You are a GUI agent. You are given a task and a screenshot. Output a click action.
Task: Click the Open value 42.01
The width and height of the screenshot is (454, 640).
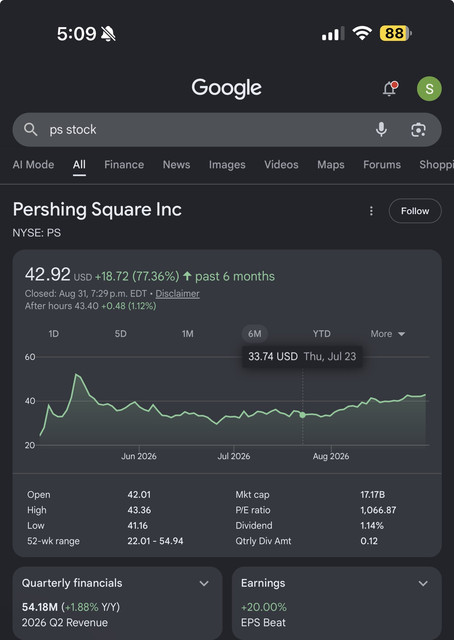point(139,495)
